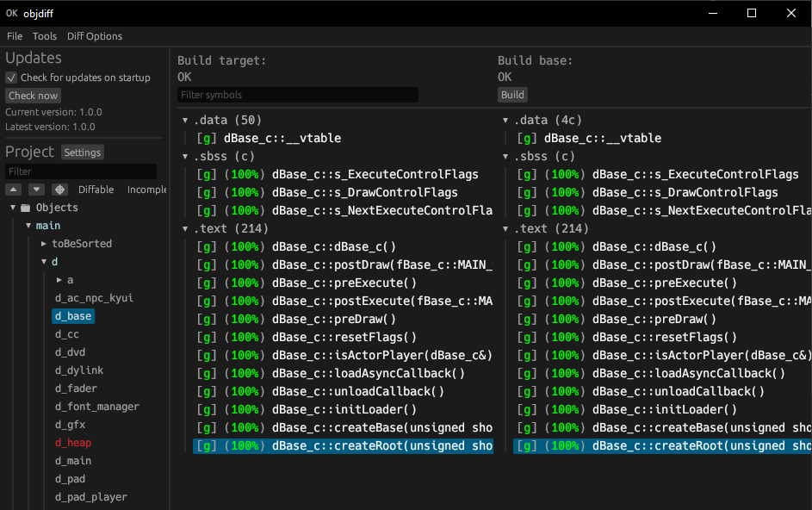
Task: Select d_pad object
Action: (x=70, y=480)
